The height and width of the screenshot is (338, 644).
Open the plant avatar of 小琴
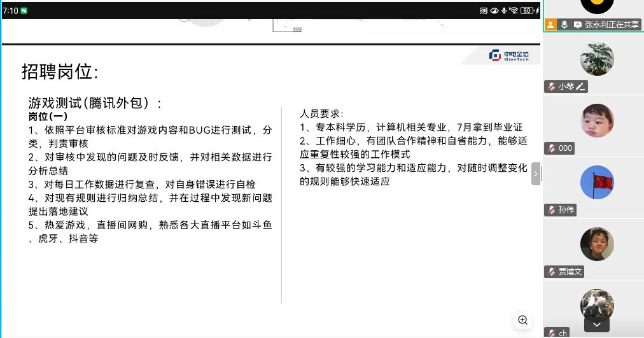click(x=597, y=59)
